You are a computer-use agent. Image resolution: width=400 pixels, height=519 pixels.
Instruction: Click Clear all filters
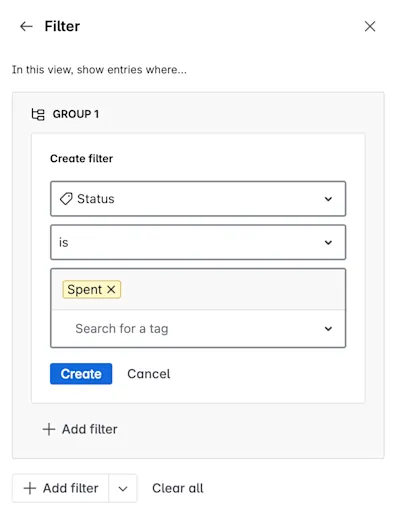pos(178,488)
